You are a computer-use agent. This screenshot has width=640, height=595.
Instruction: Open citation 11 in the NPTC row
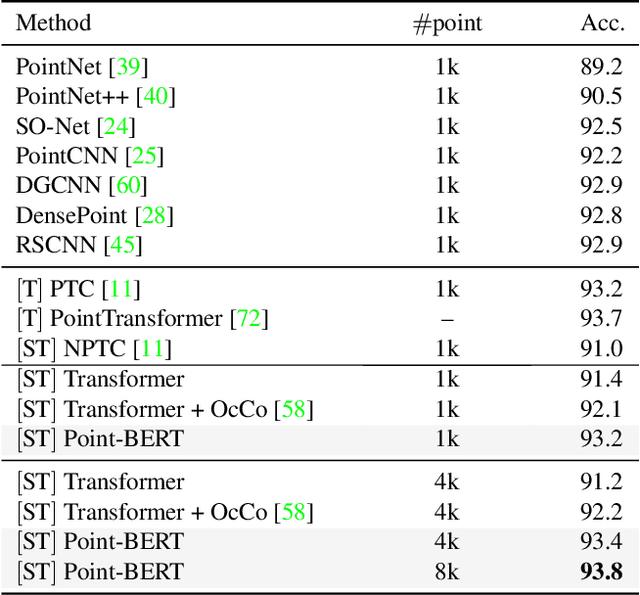[155, 349]
